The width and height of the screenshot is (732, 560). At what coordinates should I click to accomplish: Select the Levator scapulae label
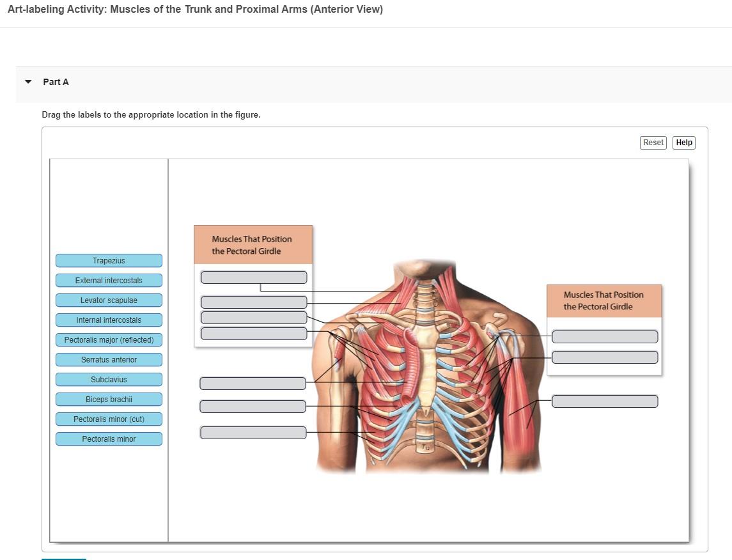click(109, 300)
